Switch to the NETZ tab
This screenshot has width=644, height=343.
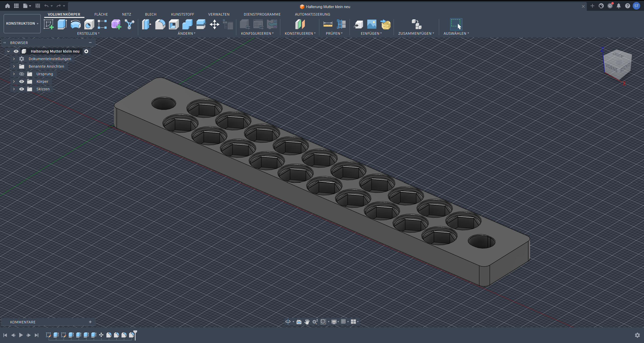(x=127, y=14)
